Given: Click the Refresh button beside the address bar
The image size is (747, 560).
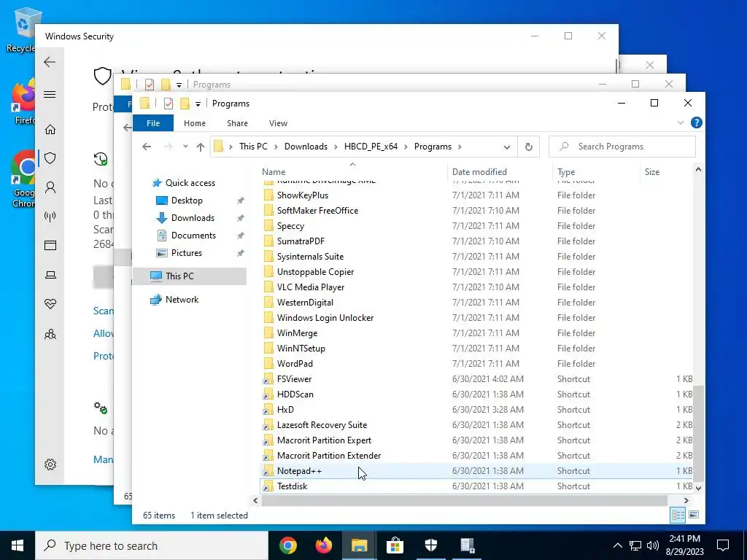Looking at the screenshot, I should [528, 147].
